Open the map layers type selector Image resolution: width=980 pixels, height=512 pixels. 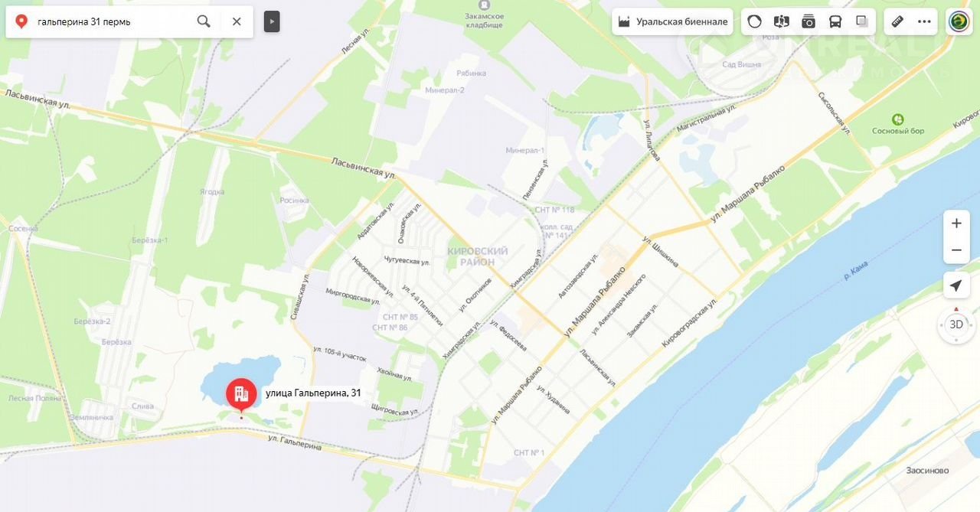coord(862,21)
